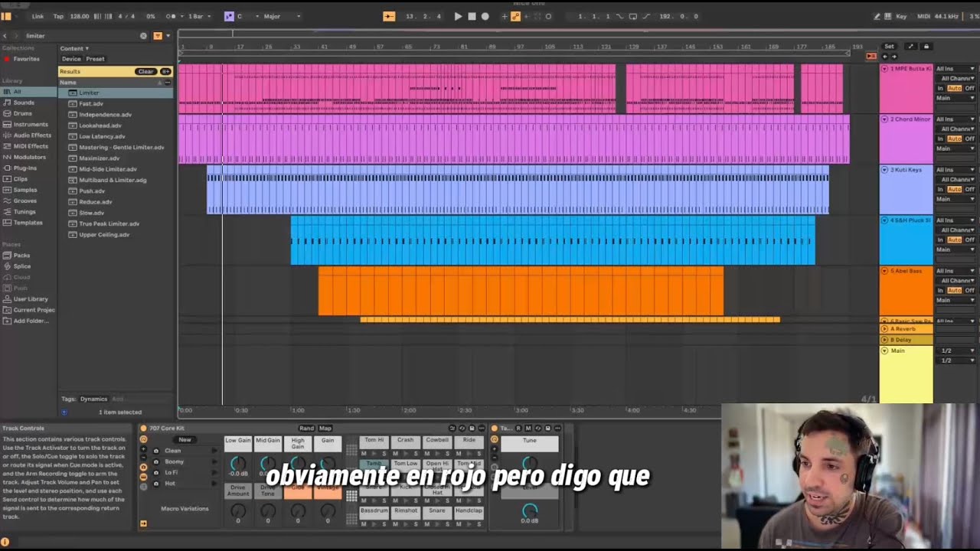
Task: Stop playback with the Stop button
Action: (472, 16)
